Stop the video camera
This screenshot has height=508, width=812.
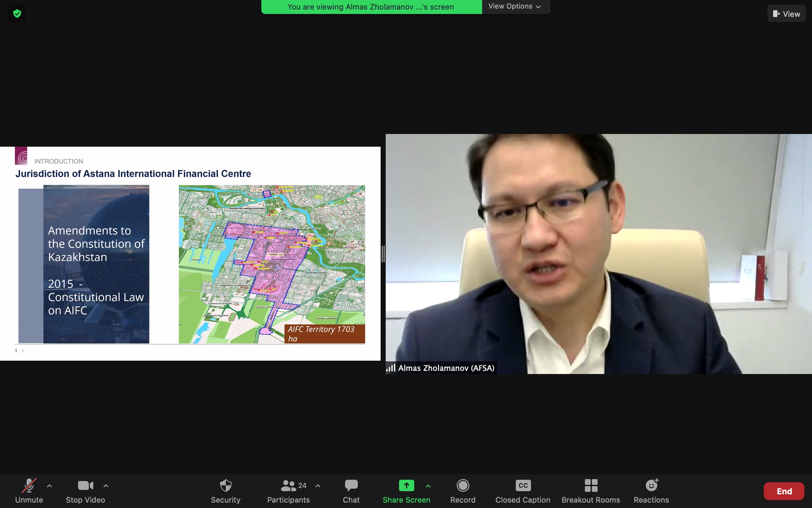click(x=86, y=491)
